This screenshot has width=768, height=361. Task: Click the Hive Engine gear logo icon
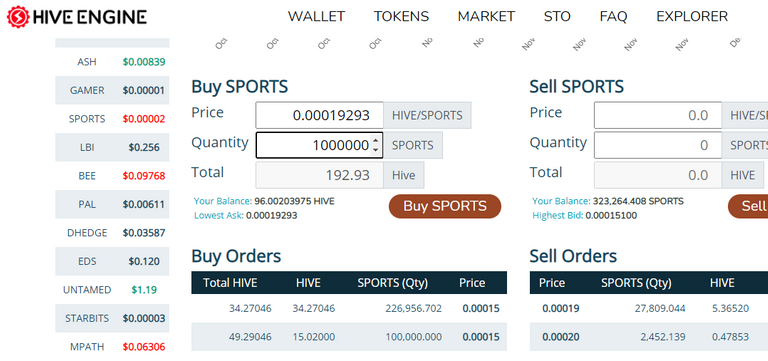tap(18, 17)
